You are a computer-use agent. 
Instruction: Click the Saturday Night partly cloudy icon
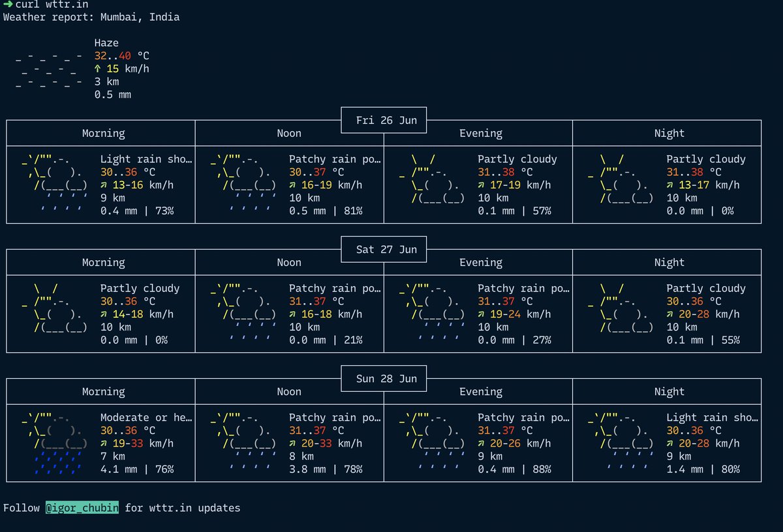(x=621, y=306)
